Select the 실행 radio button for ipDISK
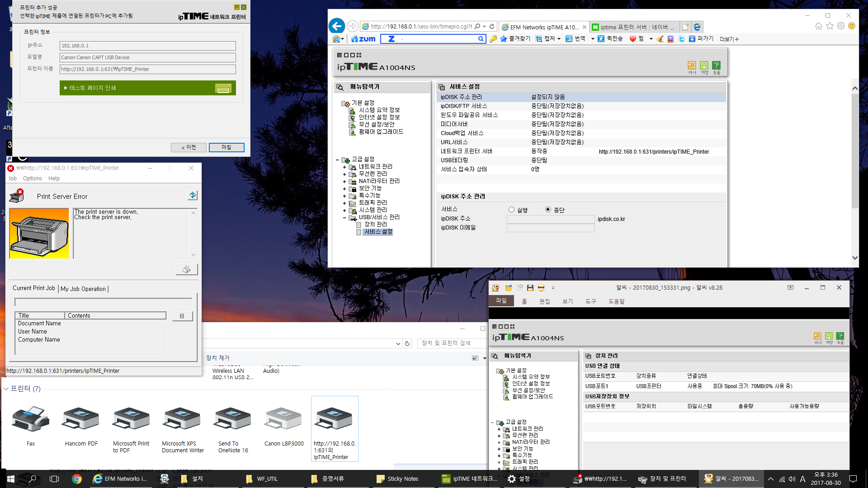Image resolution: width=868 pixels, height=488 pixels. click(x=511, y=210)
